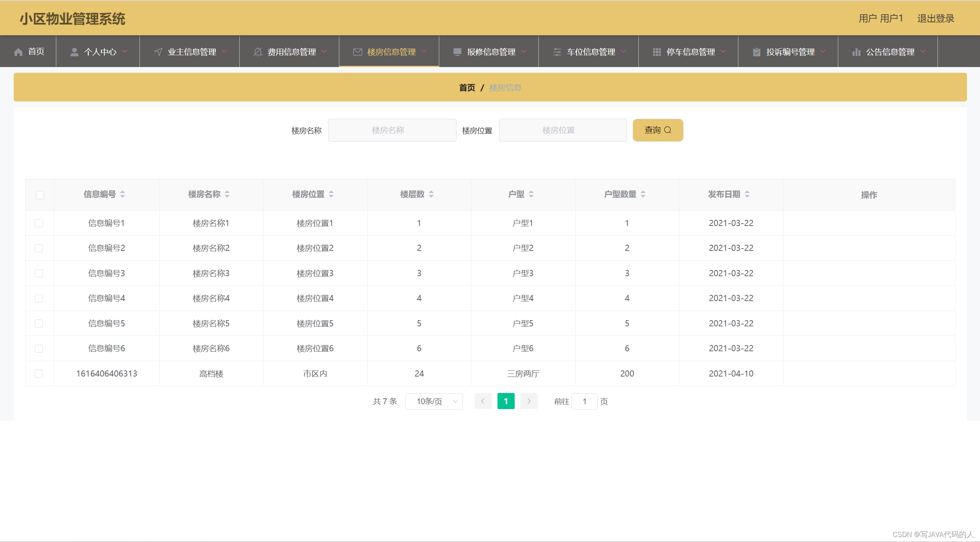Click the 退出登录 logout link
Image resolution: width=980 pixels, height=542 pixels.
pos(935,18)
